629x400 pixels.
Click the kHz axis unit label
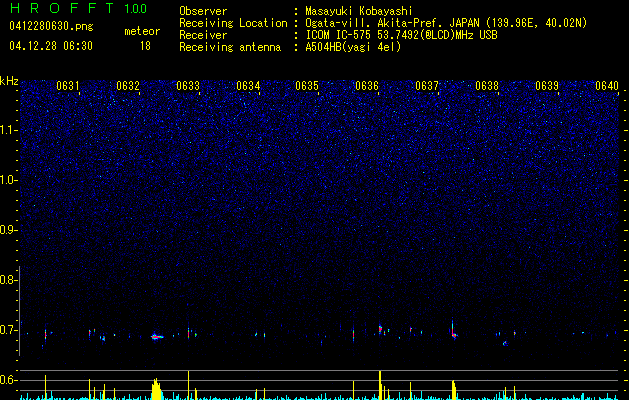[x=9, y=81]
